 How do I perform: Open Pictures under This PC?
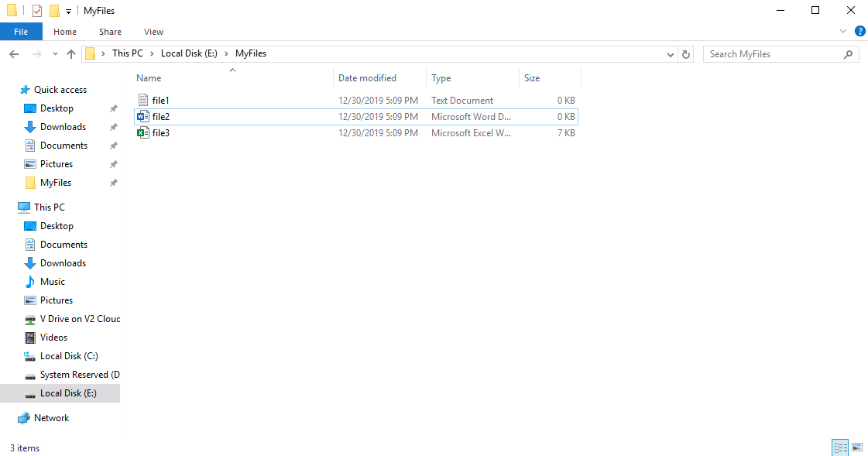(57, 300)
